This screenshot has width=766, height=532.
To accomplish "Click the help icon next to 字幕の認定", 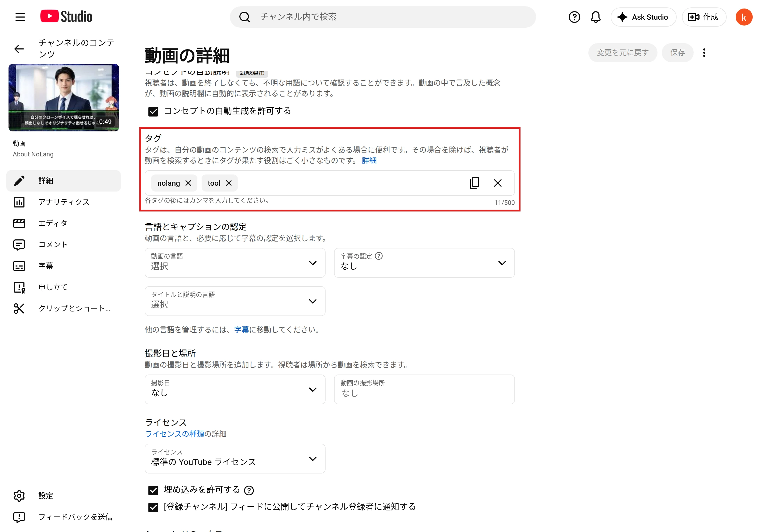I will click(379, 256).
